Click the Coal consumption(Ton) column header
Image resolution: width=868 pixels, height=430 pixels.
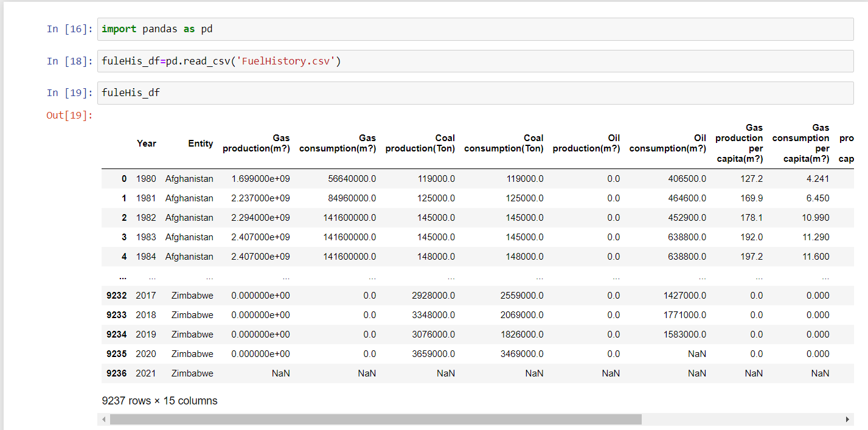pyautogui.click(x=504, y=144)
